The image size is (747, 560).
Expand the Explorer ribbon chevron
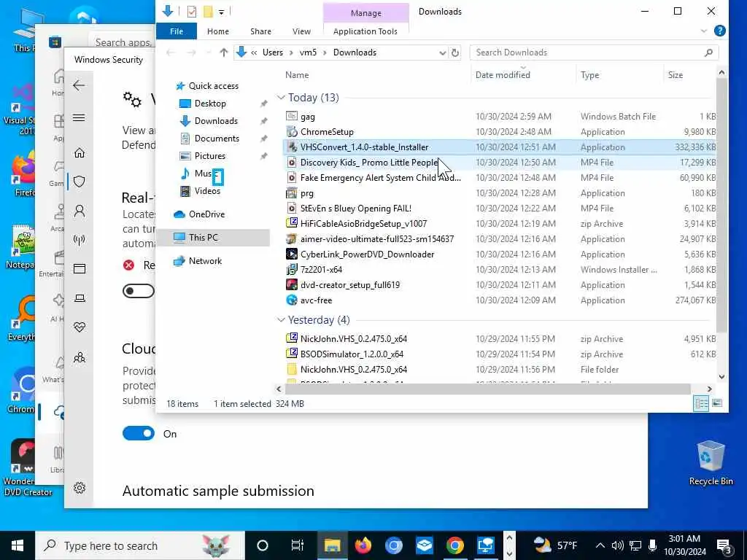click(x=704, y=31)
